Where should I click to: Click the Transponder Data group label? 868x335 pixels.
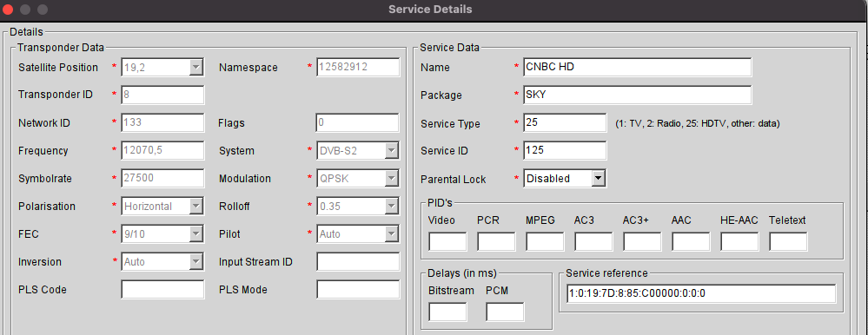(x=61, y=48)
